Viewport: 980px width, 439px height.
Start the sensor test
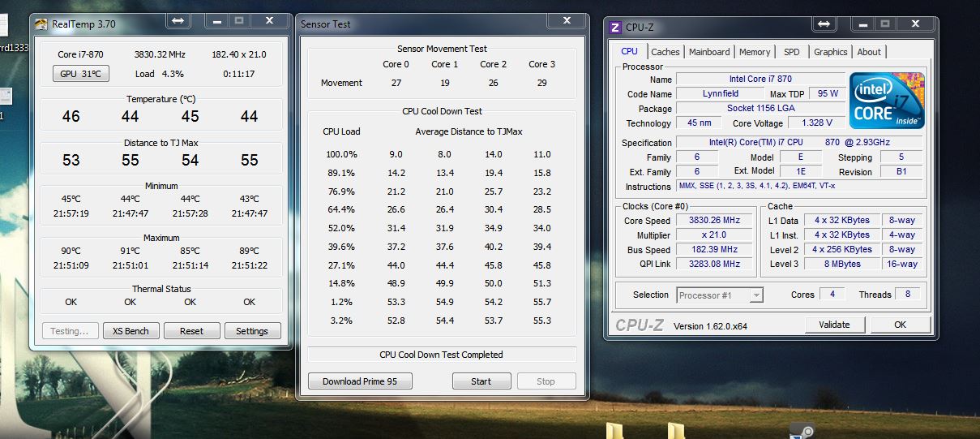point(481,381)
